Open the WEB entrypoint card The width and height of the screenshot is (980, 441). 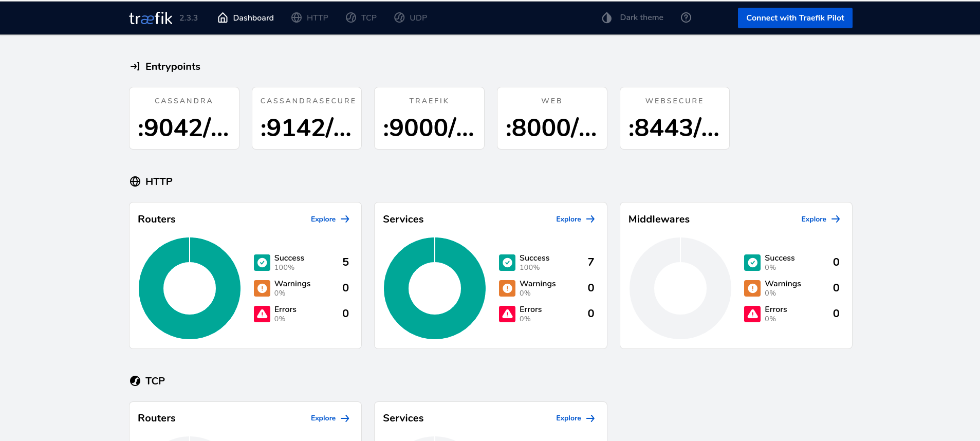point(552,118)
